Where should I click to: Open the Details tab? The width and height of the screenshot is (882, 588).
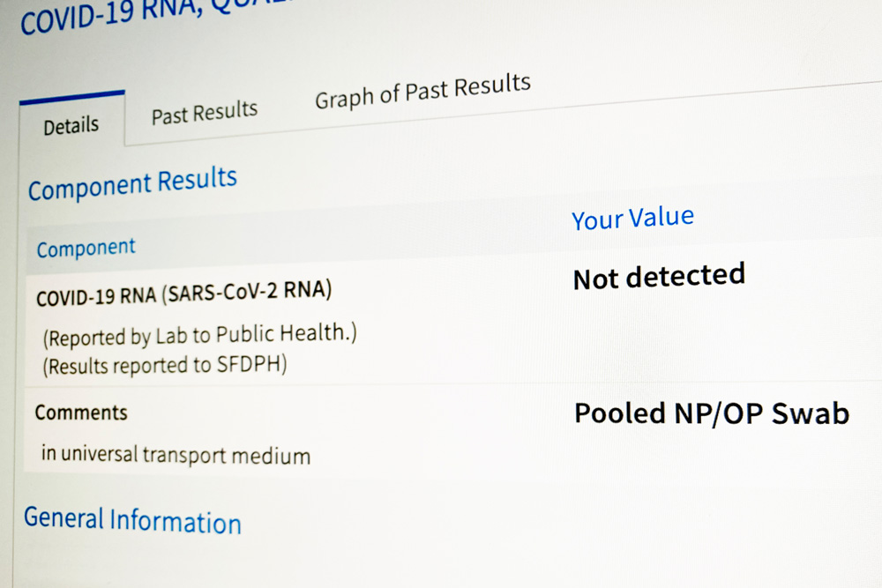pyautogui.click(x=71, y=125)
